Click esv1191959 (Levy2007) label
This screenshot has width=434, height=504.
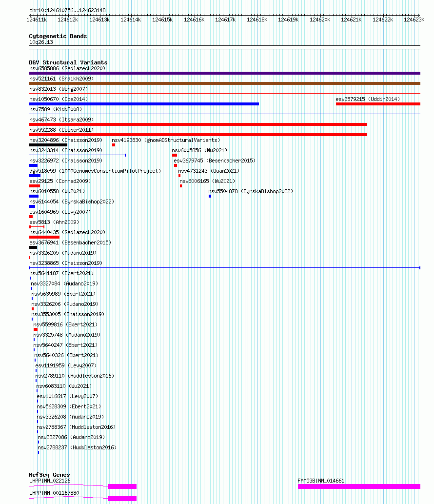click(x=66, y=367)
